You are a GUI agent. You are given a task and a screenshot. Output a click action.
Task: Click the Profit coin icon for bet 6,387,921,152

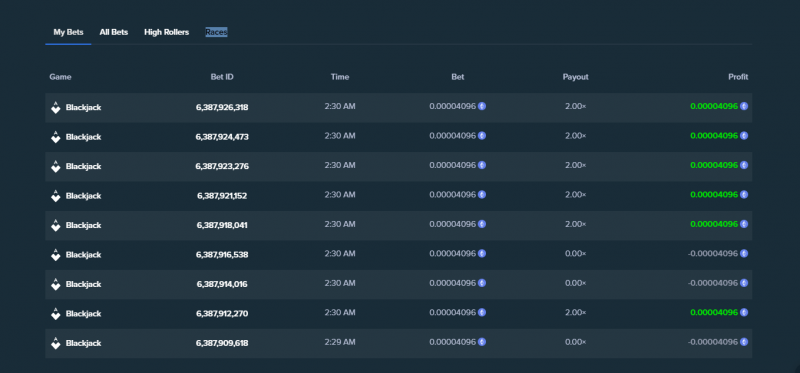coord(744,194)
